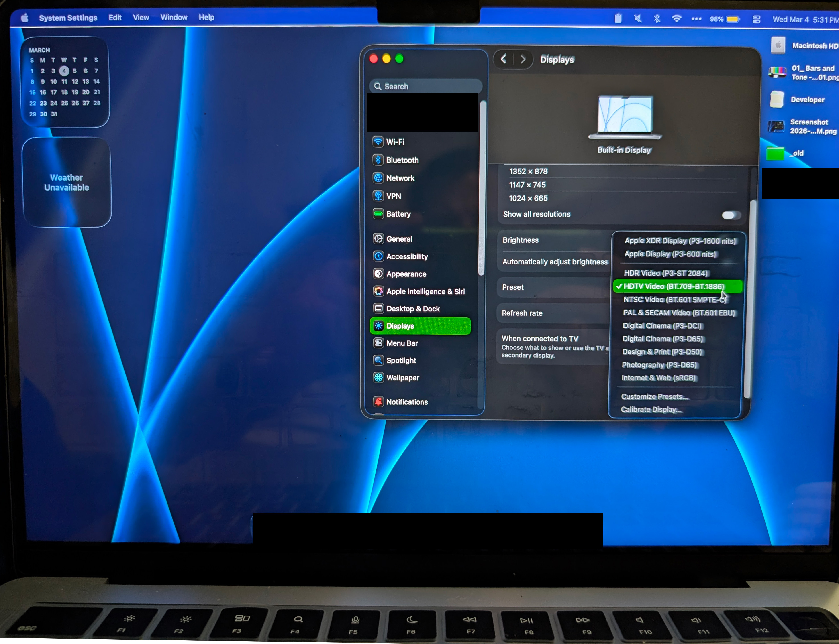Open Accessibility settings from sidebar

(406, 256)
